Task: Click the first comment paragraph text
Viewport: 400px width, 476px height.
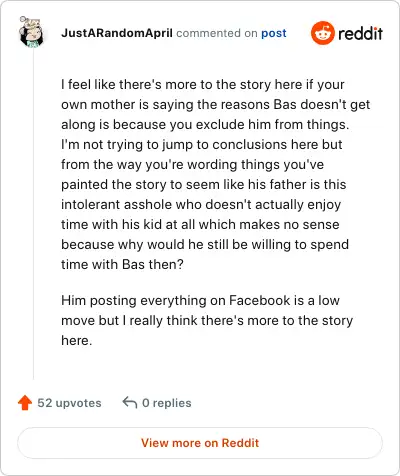Action: click(x=215, y=174)
